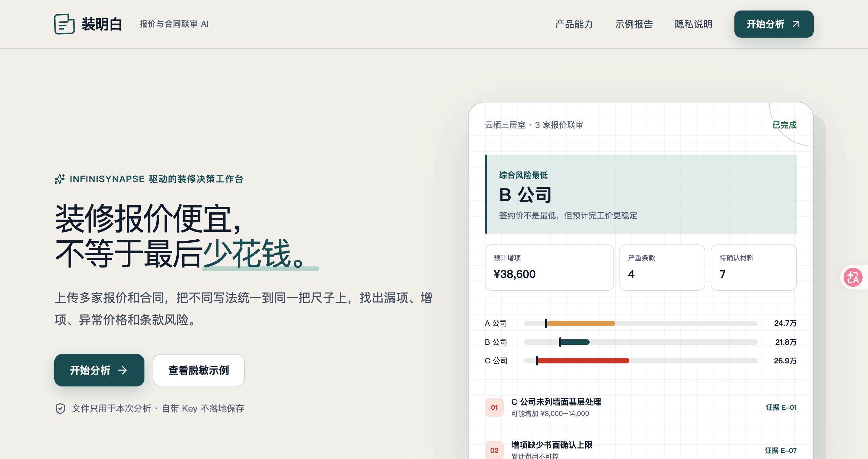Click the 预计增项 ¥38,600 card
Viewport: 868px width, 459px height.
point(549,267)
